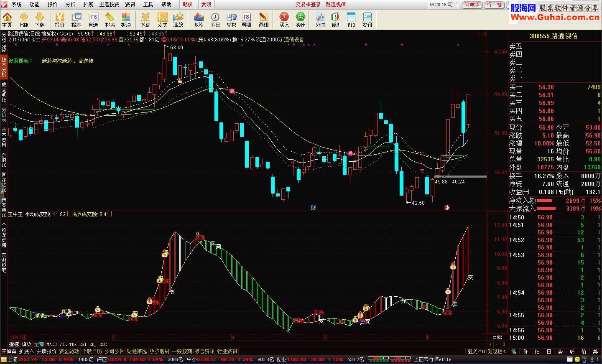Open the 分析 menu
The width and height of the screenshot is (602, 364).
click(x=70, y=4)
